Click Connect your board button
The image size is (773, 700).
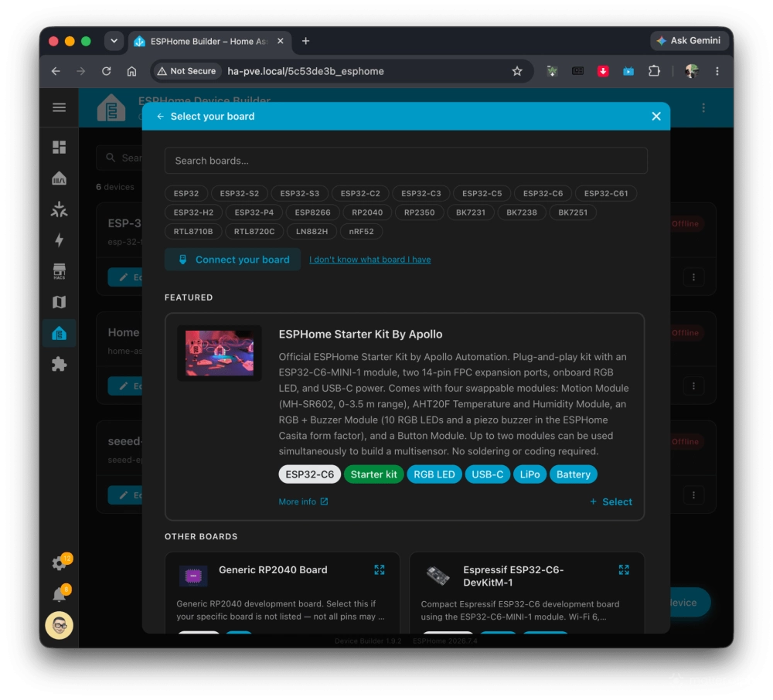point(233,260)
